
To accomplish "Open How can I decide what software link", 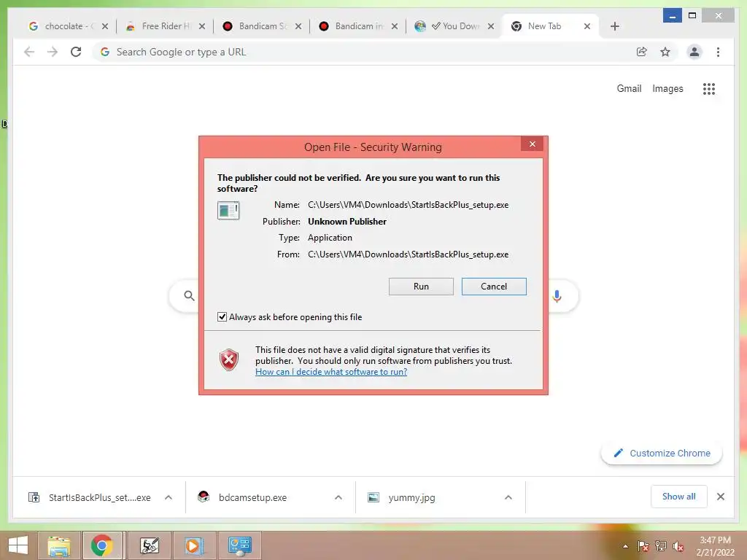I will point(331,371).
